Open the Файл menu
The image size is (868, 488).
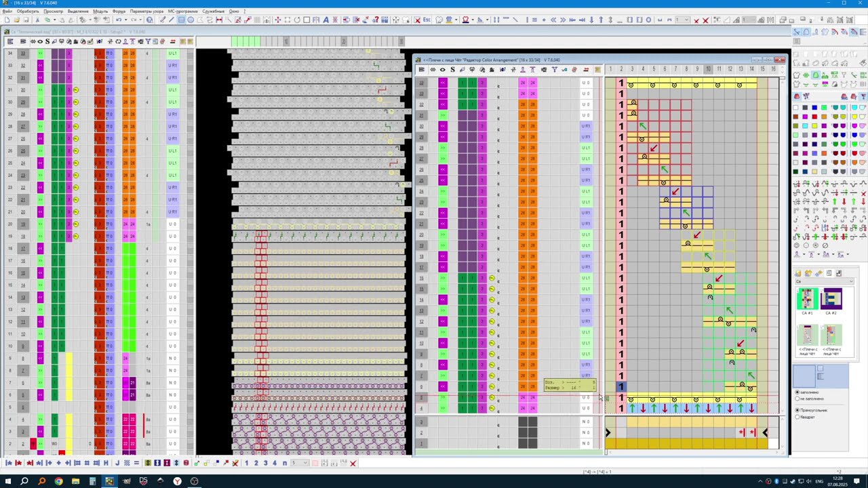tap(7, 12)
